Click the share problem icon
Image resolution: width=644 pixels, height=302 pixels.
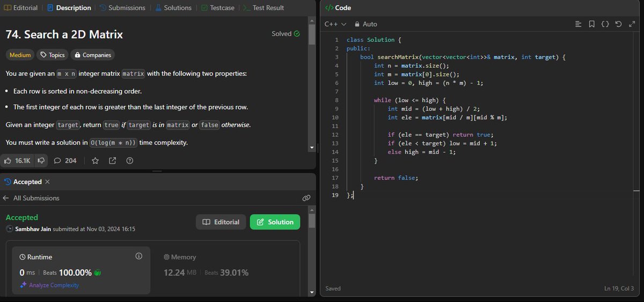click(x=112, y=161)
